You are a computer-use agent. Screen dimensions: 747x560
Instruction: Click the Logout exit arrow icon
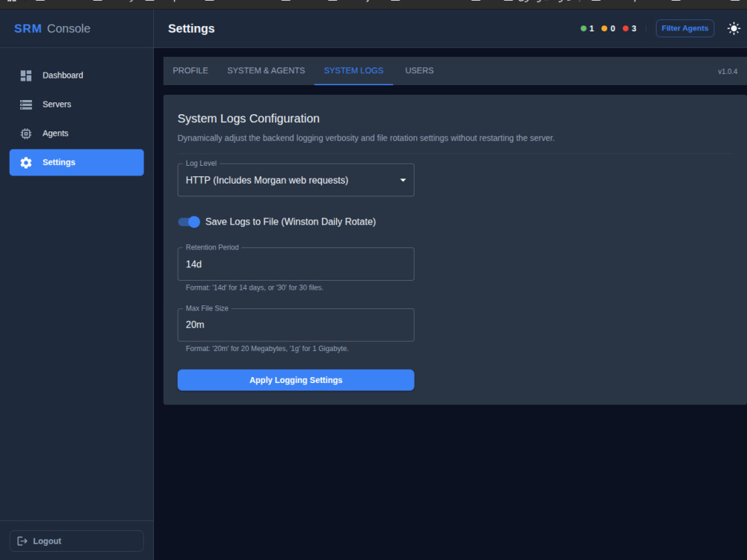[x=22, y=541]
